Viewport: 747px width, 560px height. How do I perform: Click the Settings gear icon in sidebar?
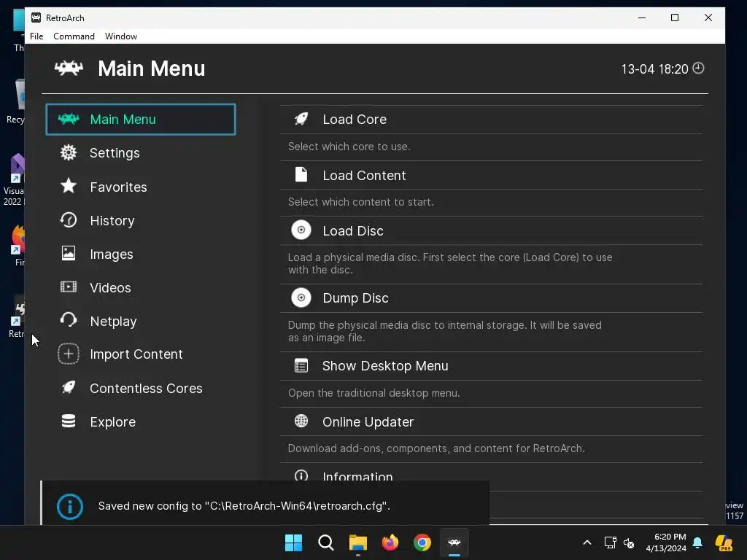[x=69, y=152]
